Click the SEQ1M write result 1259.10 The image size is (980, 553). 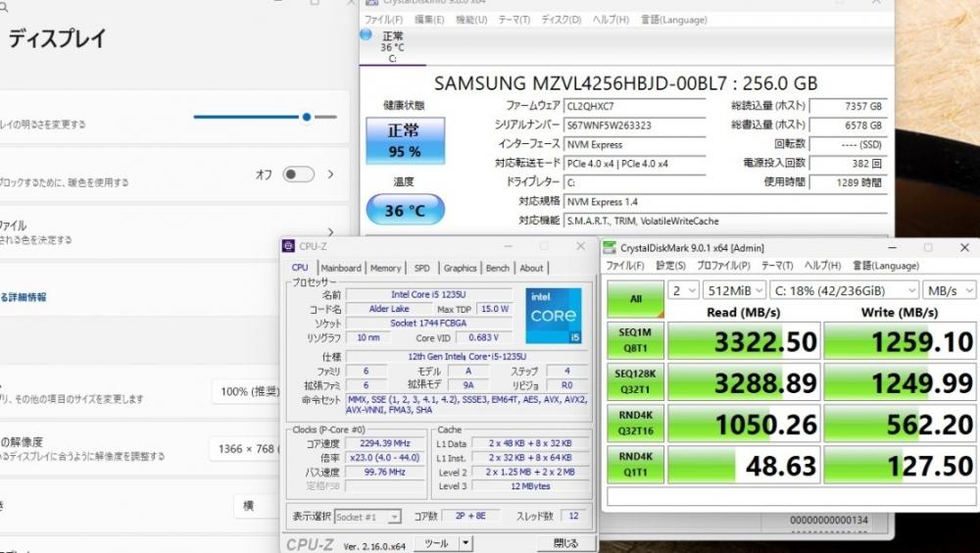tap(900, 341)
